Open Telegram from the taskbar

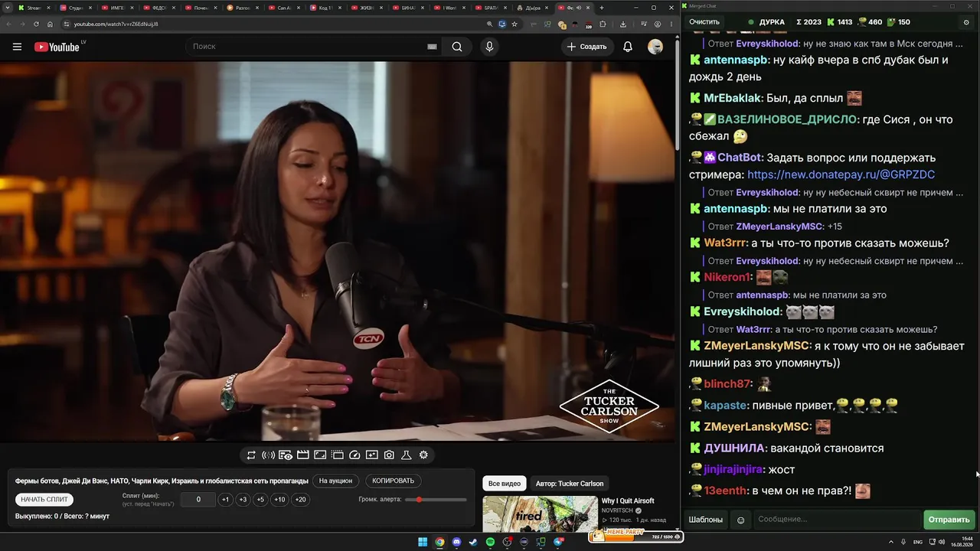559,543
